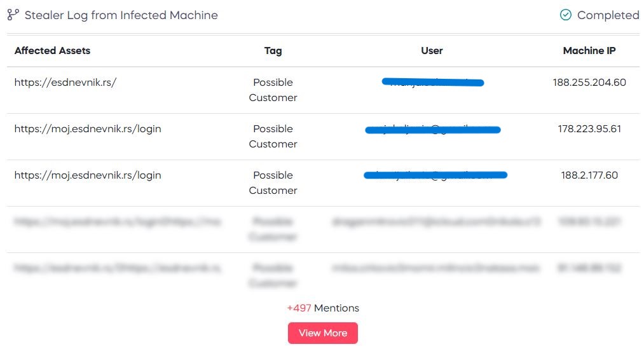Open the https://esdnevnik.rs/ asset link

(x=65, y=82)
